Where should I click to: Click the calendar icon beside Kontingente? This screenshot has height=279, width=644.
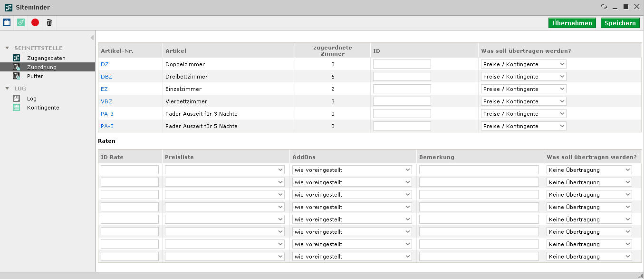tap(17, 107)
